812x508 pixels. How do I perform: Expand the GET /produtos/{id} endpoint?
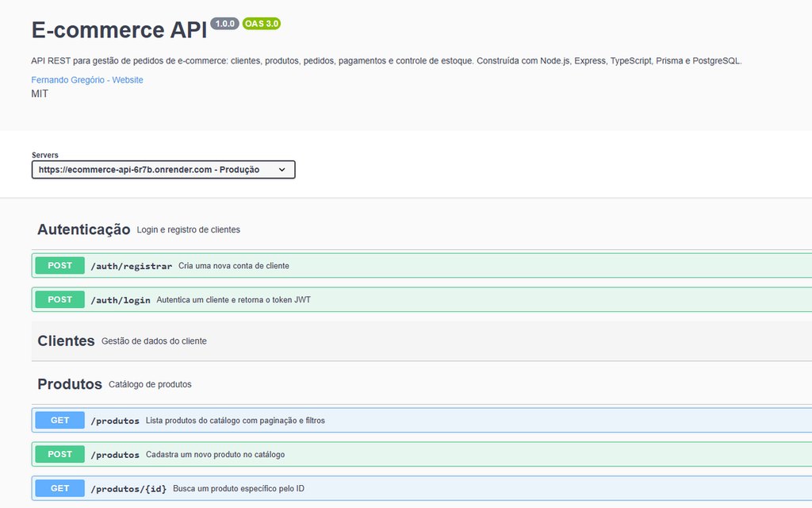click(422, 488)
